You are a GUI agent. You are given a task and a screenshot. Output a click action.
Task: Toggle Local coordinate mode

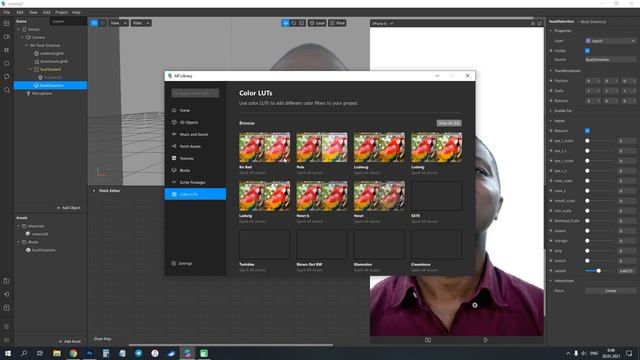tap(317, 23)
